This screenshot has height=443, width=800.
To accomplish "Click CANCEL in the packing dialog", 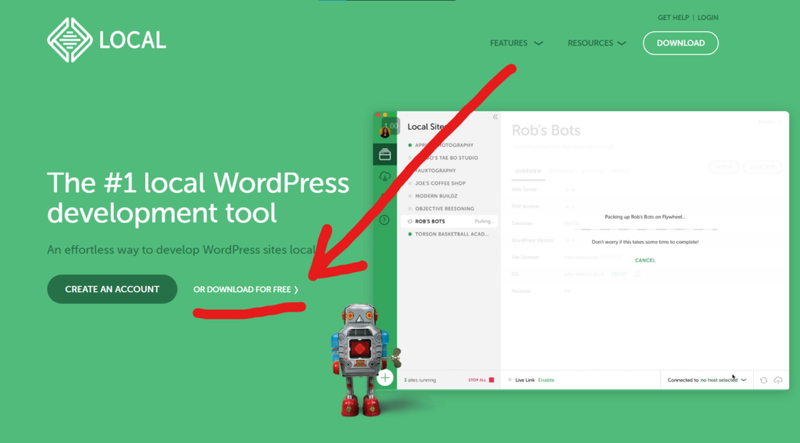I will point(645,260).
